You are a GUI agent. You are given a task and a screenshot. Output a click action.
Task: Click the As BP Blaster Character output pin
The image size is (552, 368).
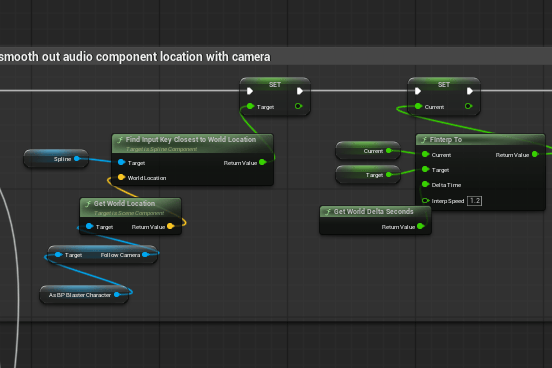coord(117,294)
